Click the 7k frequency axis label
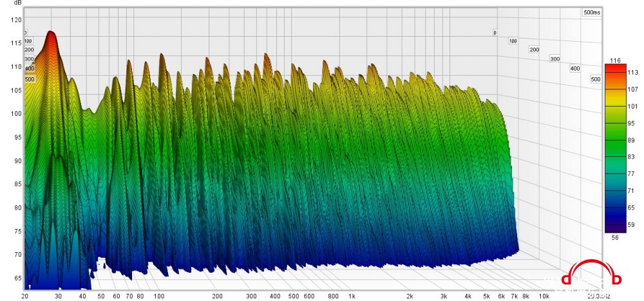Viewport: 644px width, 301px height. click(x=515, y=296)
